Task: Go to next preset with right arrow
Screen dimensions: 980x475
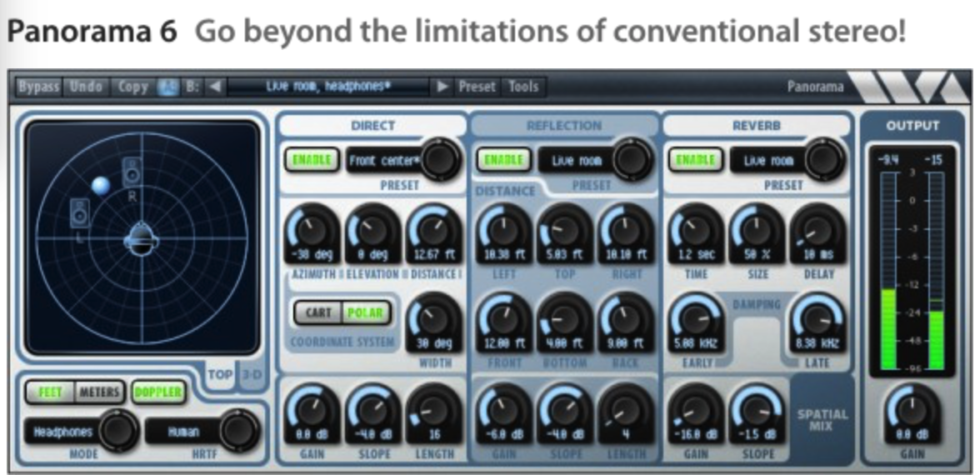Action: point(442,87)
